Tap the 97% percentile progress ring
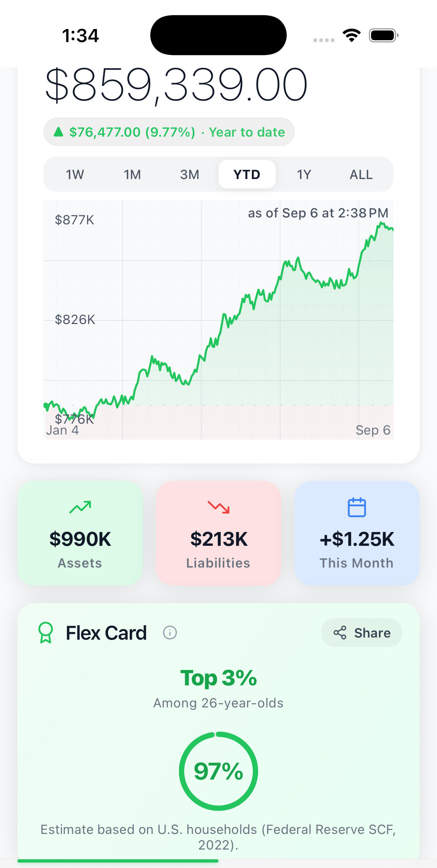Image resolution: width=437 pixels, height=868 pixels. point(218,771)
